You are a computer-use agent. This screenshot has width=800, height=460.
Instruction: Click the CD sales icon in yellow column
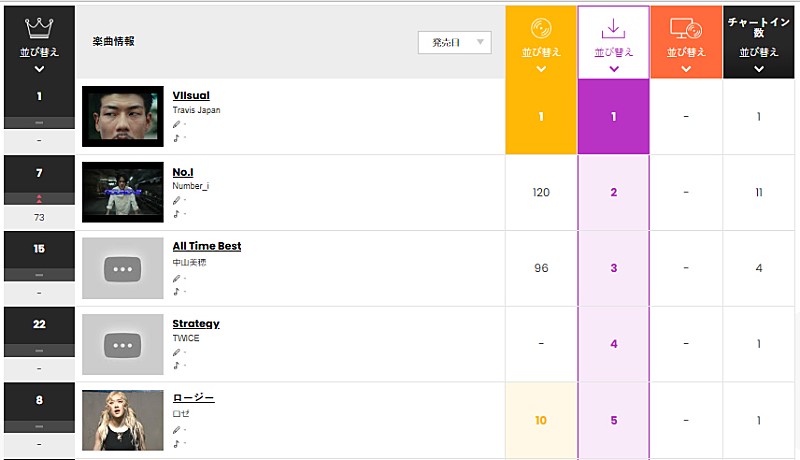[x=541, y=28]
